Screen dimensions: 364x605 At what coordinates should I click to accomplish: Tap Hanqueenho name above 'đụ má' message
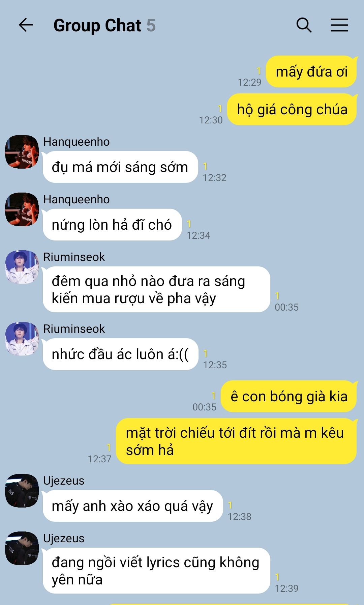(77, 142)
